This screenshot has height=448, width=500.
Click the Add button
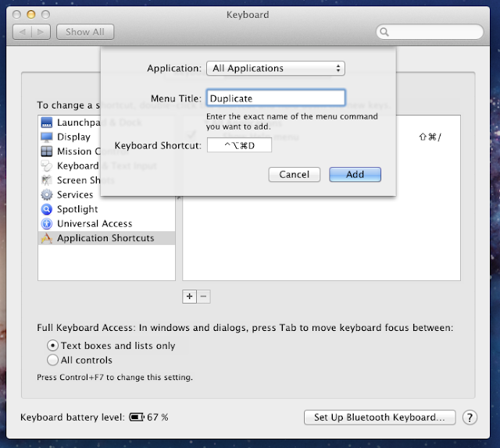click(x=355, y=175)
